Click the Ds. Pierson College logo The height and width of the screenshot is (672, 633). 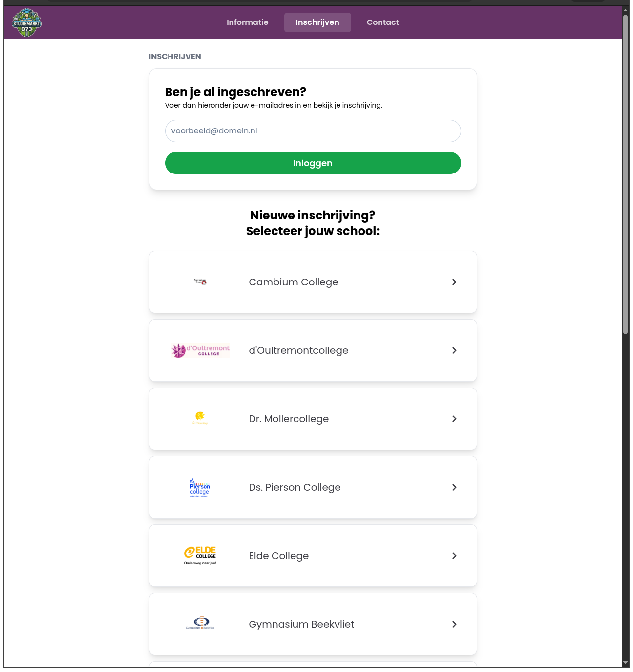(x=199, y=487)
